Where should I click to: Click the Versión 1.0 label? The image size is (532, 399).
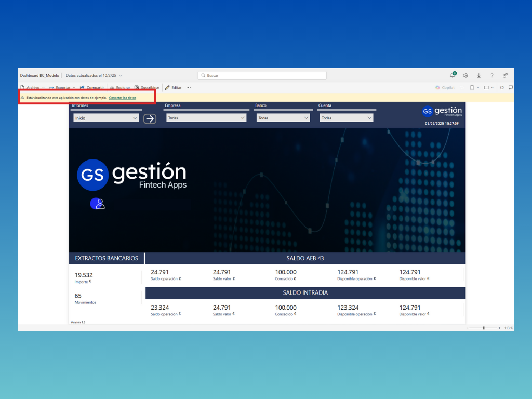(x=78, y=322)
